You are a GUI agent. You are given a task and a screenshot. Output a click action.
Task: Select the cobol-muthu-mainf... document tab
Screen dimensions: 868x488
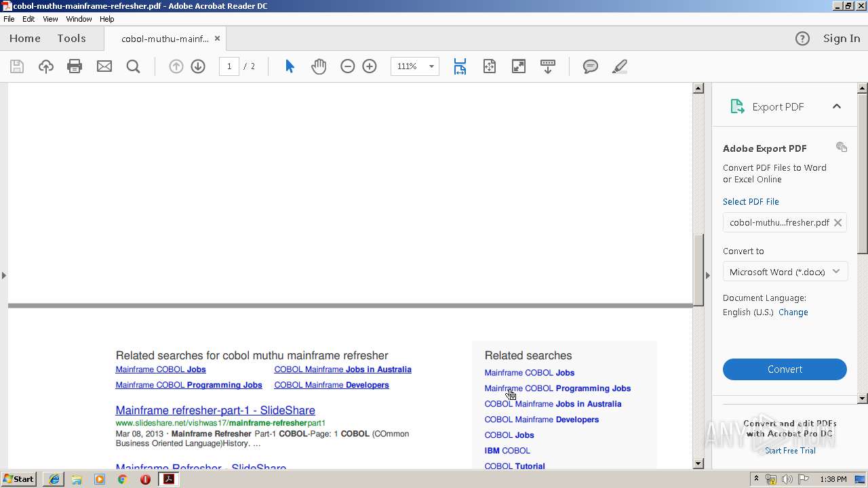[x=165, y=39]
